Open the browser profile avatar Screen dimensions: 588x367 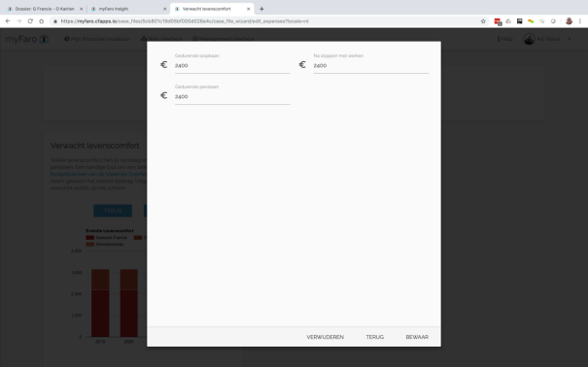click(569, 21)
